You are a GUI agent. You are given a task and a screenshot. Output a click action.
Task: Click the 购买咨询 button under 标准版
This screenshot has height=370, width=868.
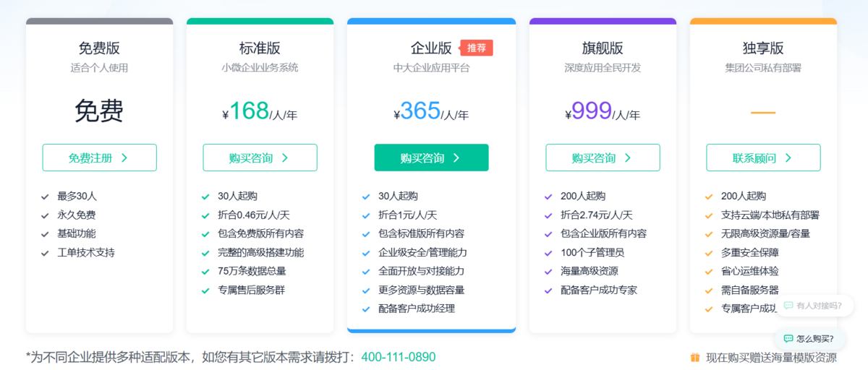pos(260,158)
